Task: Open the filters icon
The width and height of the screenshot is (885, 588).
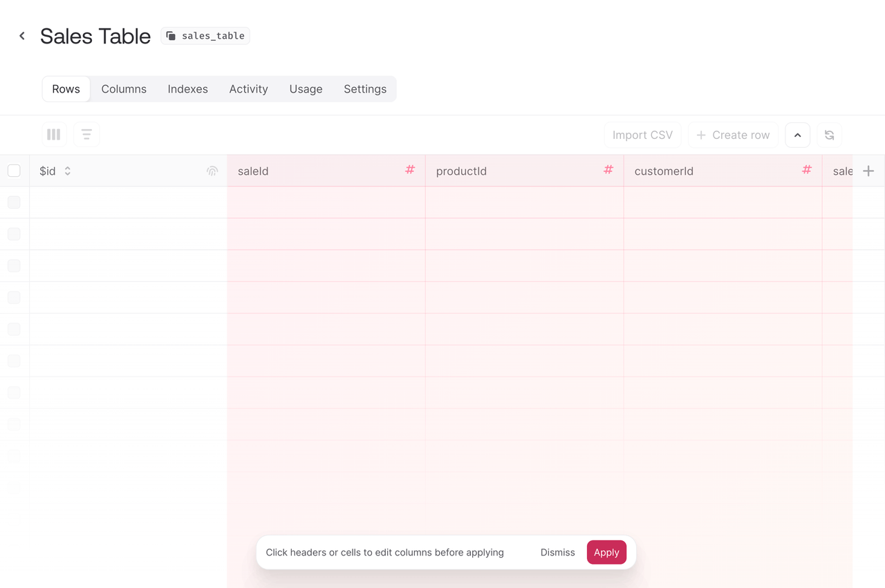Action: [86, 135]
